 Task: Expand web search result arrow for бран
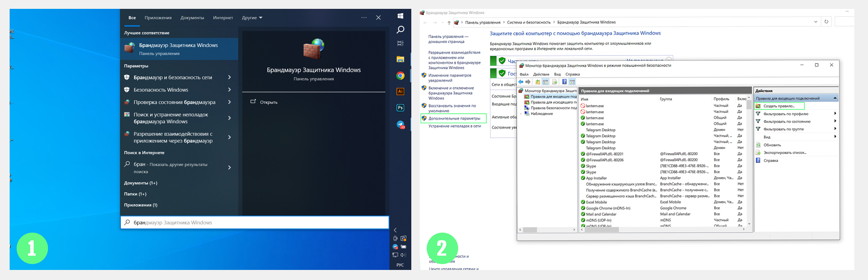229,167
